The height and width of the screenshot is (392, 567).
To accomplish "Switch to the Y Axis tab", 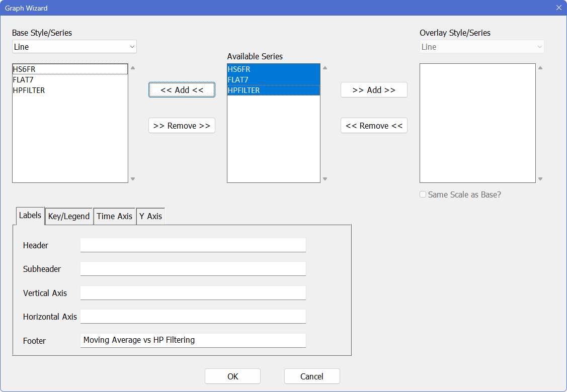I will (x=151, y=216).
